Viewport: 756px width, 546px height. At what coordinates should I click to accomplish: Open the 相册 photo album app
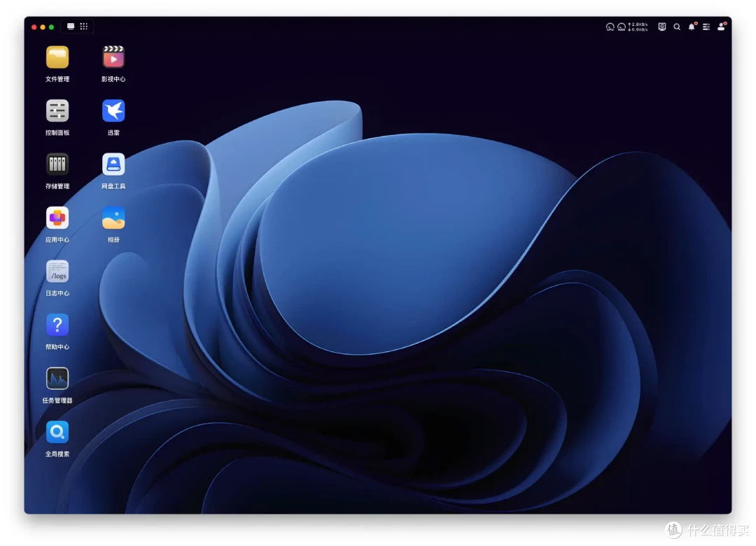(x=113, y=218)
